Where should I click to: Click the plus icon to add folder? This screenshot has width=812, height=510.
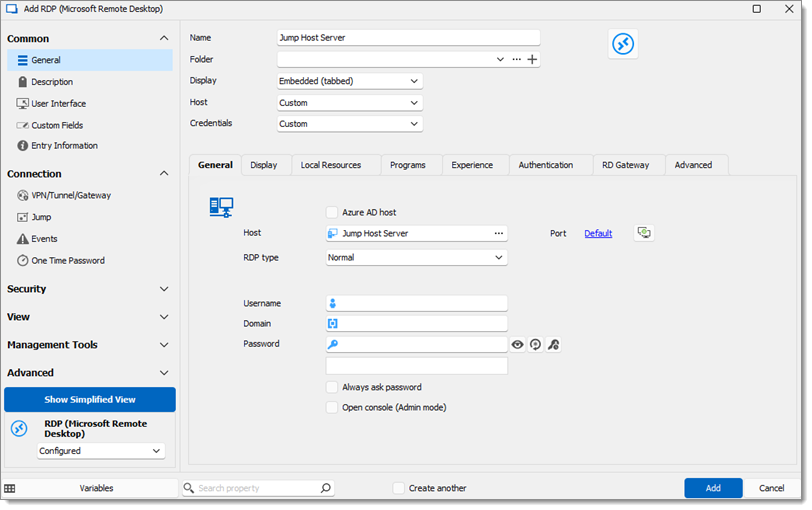coord(532,60)
